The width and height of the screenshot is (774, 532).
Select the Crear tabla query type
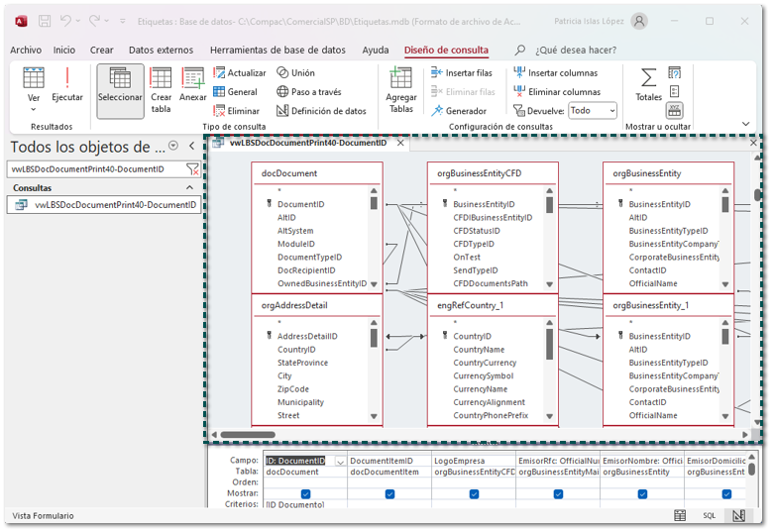[161, 89]
